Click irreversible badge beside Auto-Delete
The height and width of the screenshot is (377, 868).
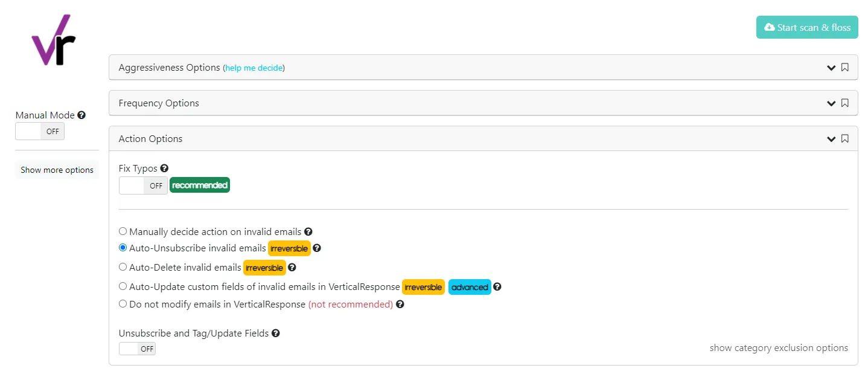[x=264, y=268]
